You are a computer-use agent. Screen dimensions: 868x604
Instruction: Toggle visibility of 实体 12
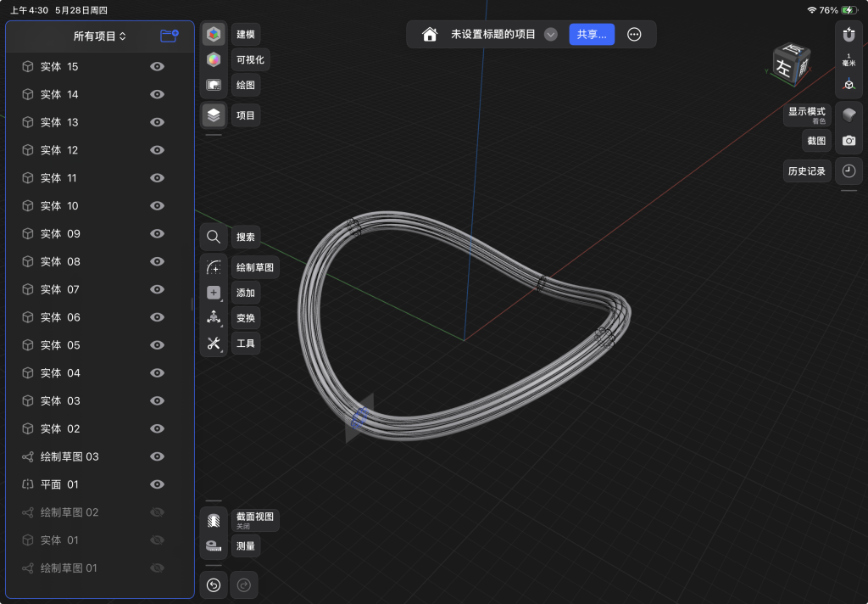(x=157, y=150)
